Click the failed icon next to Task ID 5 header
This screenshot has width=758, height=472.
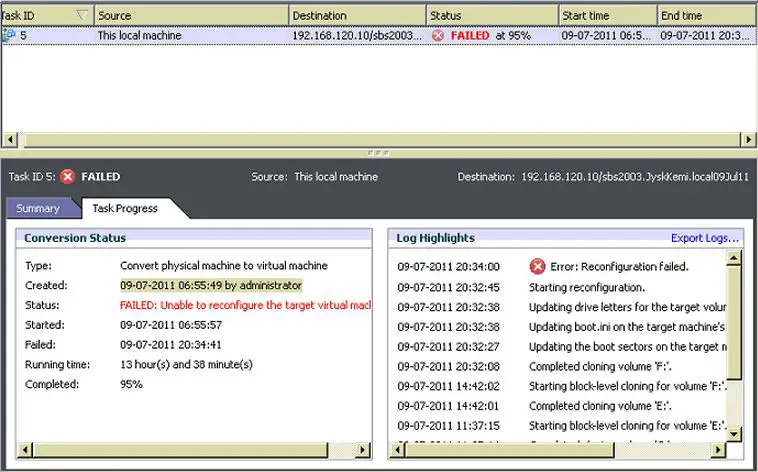[x=67, y=177]
